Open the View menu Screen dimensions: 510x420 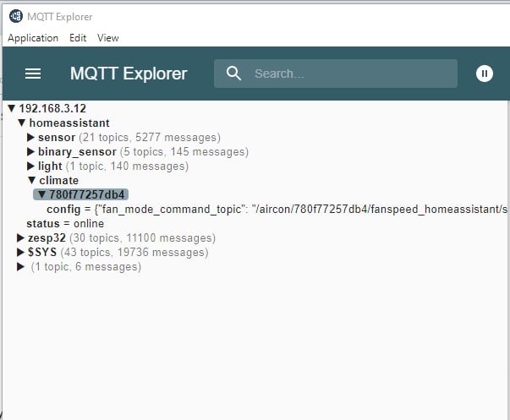click(108, 38)
